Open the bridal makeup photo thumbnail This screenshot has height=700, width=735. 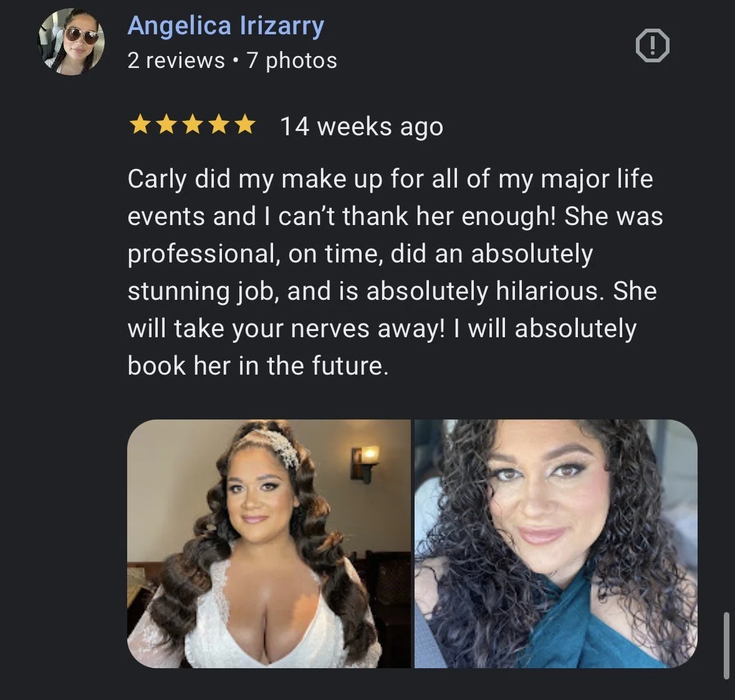pyautogui.click(x=269, y=544)
